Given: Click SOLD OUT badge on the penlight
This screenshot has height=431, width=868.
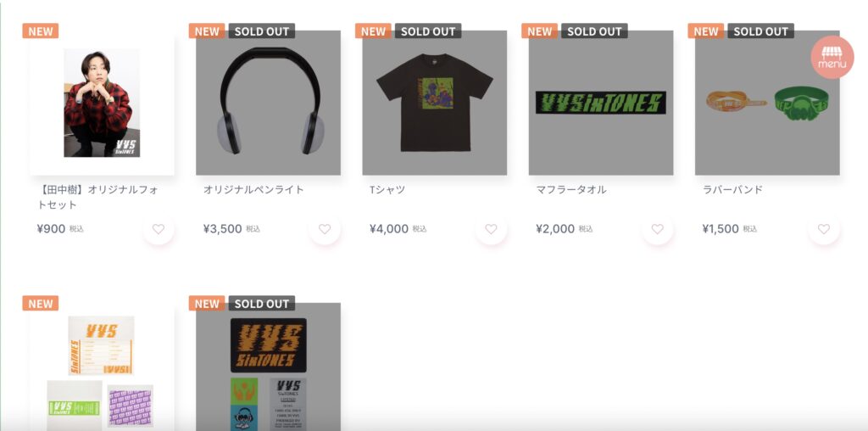Looking at the screenshot, I should [x=262, y=31].
